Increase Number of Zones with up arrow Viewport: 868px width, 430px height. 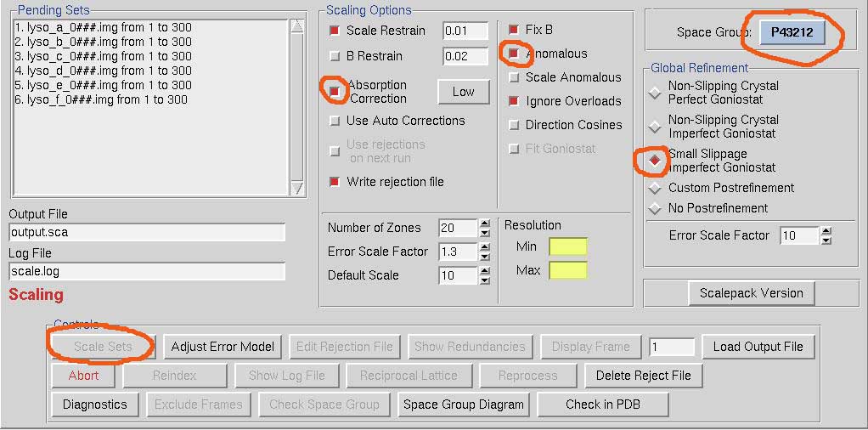tap(484, 223)
